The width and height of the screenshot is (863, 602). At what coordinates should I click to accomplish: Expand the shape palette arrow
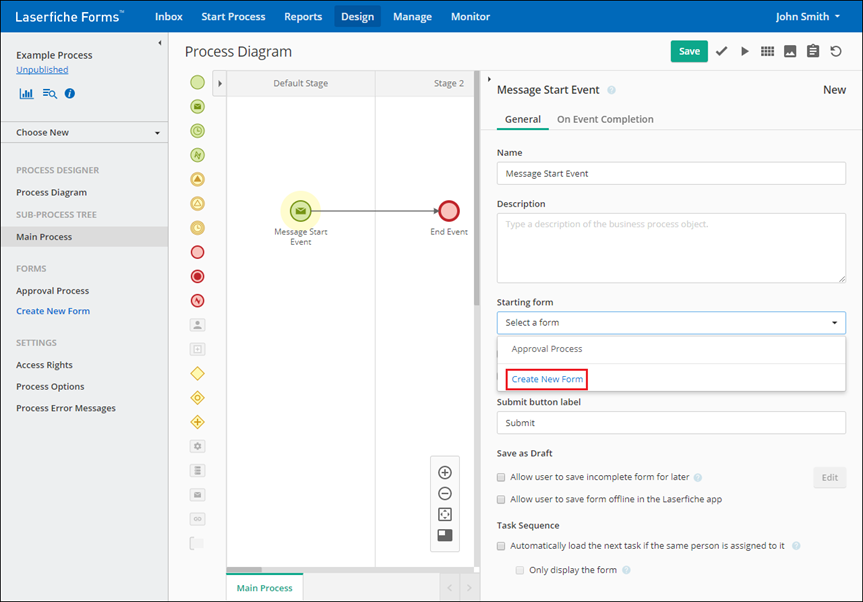point(220,84)
